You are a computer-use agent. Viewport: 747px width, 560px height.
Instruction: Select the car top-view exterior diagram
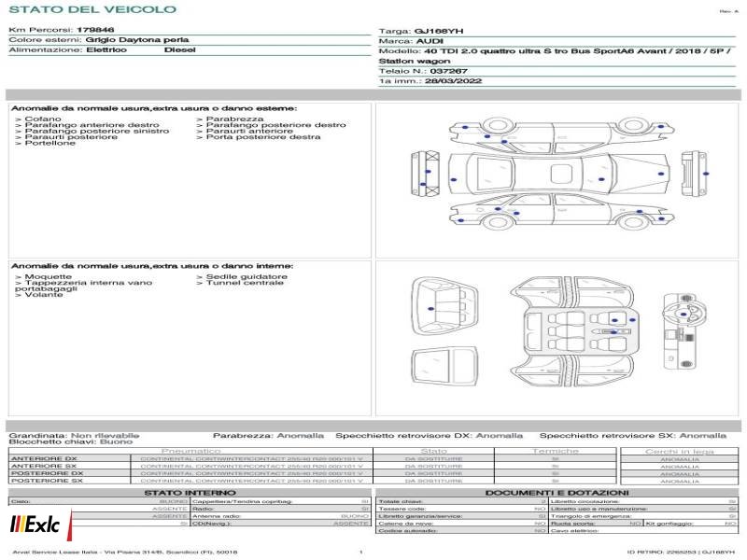coord(559,174)
